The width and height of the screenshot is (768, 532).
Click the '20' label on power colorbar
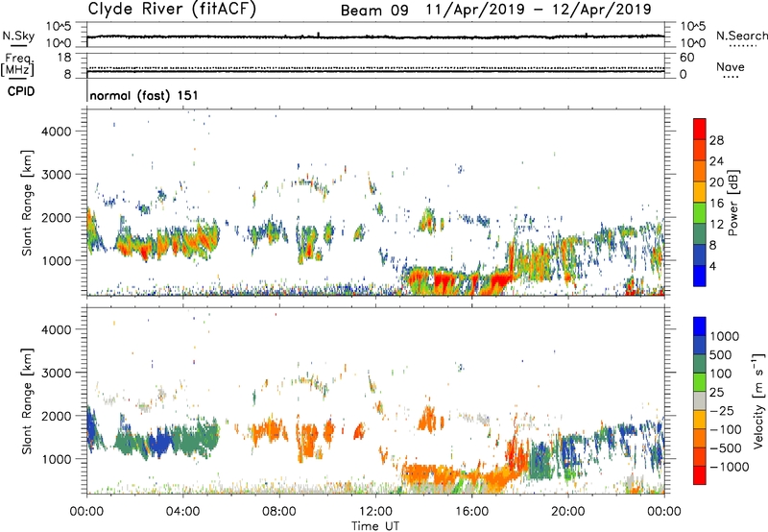pos(716,182)
